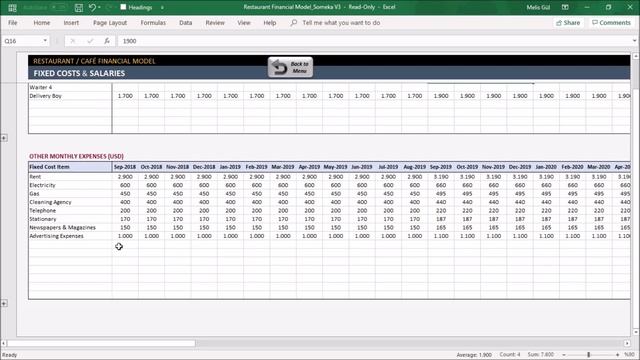The image size is (640, 360).
Task: Click the zoom percentage in status bar
Action: coord(629,355)
